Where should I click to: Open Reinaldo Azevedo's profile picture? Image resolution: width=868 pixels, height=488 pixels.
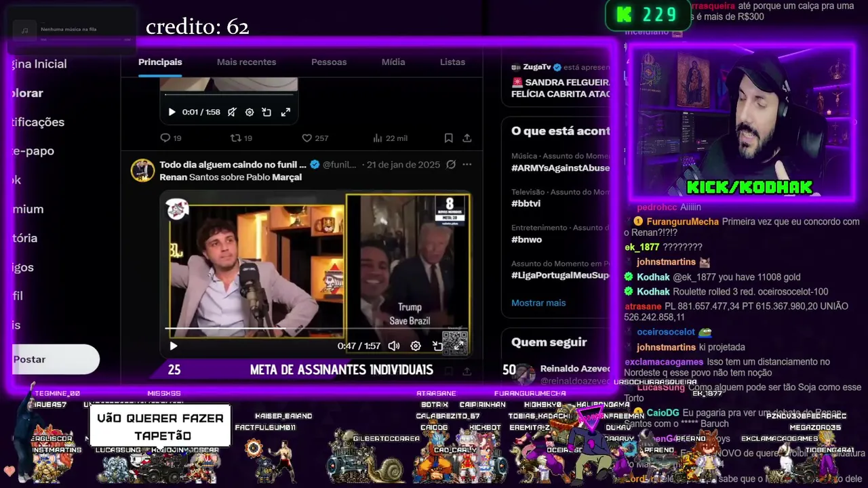click(x=524, y=373)
